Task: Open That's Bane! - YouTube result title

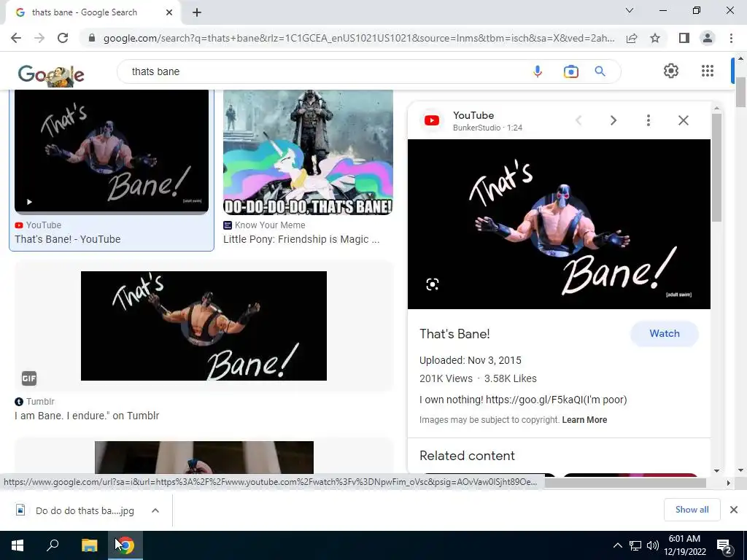Action: point(68,239)
